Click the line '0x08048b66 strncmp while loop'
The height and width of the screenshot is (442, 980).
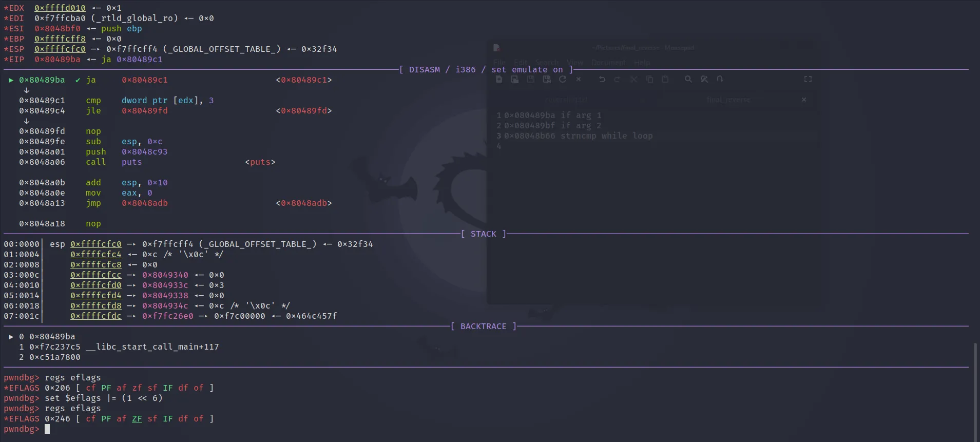click(578, 136)
